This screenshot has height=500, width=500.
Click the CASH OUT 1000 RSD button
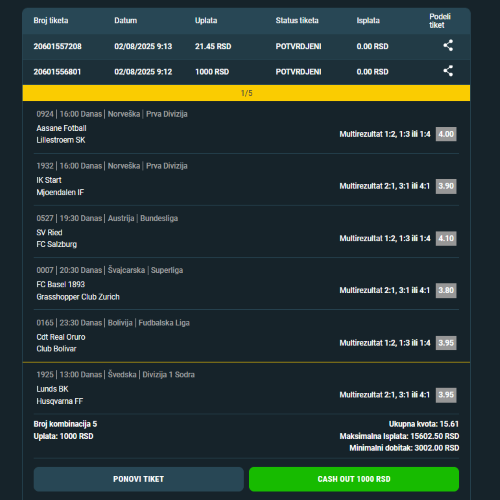pos(354,479)
